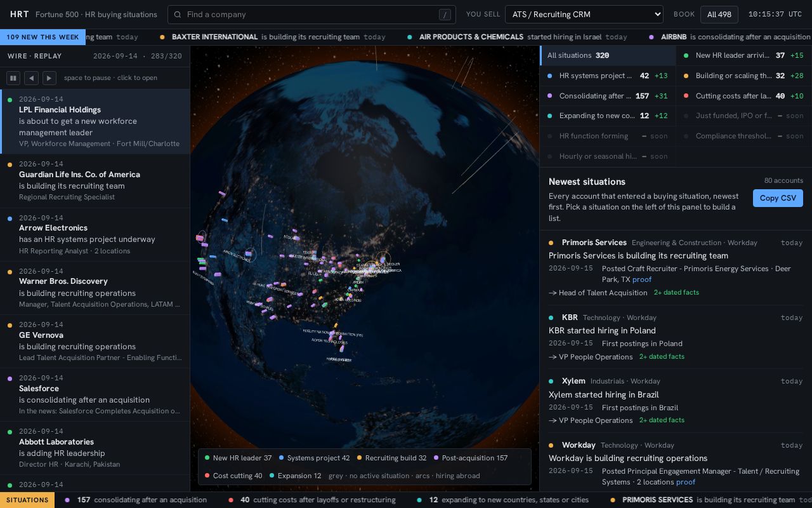Open the Xylem company name

coord(573,381)
